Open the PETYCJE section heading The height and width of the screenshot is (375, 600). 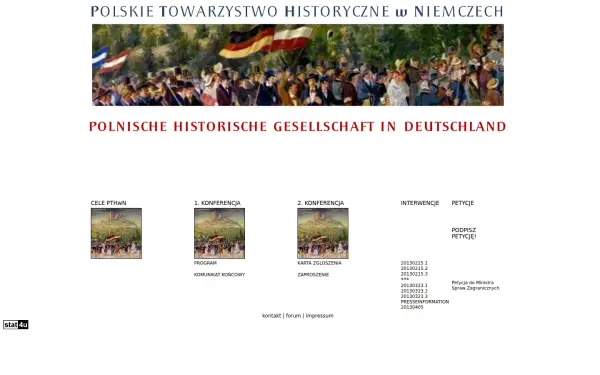[463, 203]
